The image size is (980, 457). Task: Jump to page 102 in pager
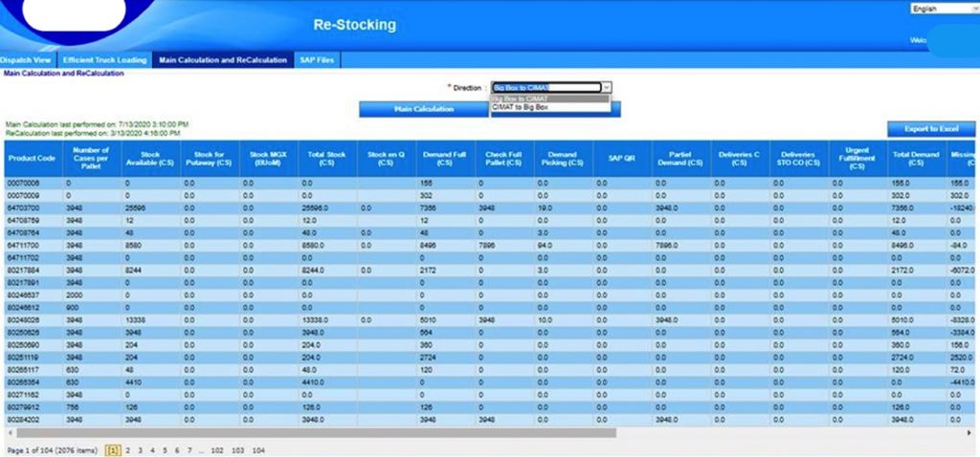[217, 450]
